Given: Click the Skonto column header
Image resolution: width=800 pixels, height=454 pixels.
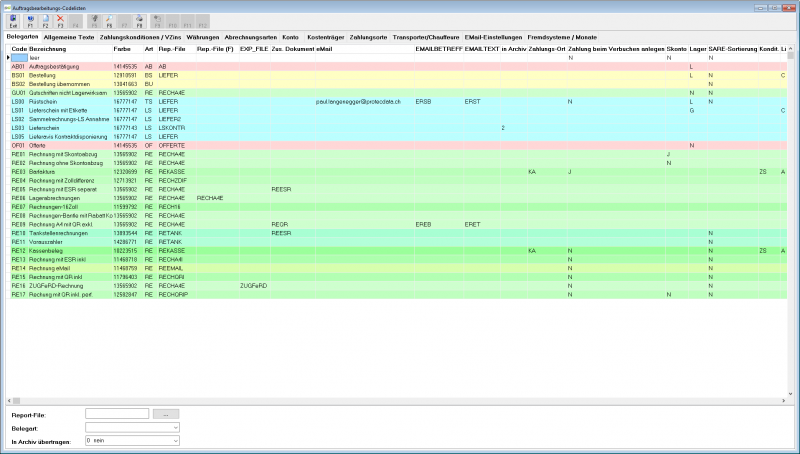Looking at the screenshot, I should tap(677, 49).
